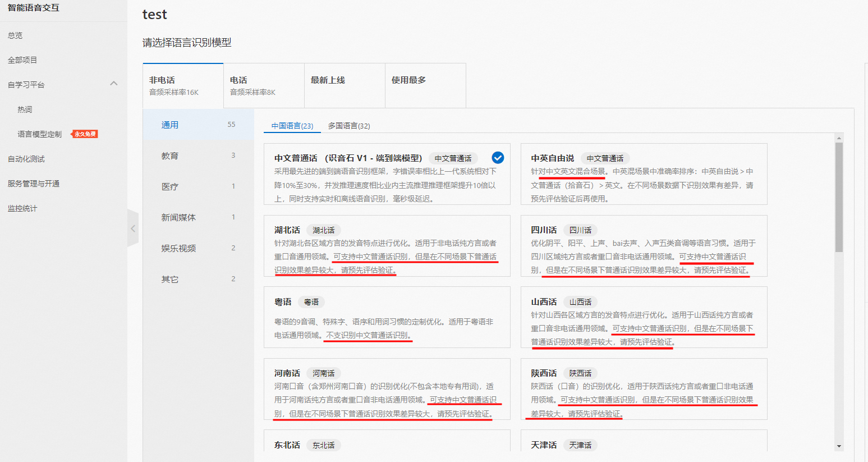Click the model list scrollbar thumb
Screen dimensions: 868x462
point(839,198)
